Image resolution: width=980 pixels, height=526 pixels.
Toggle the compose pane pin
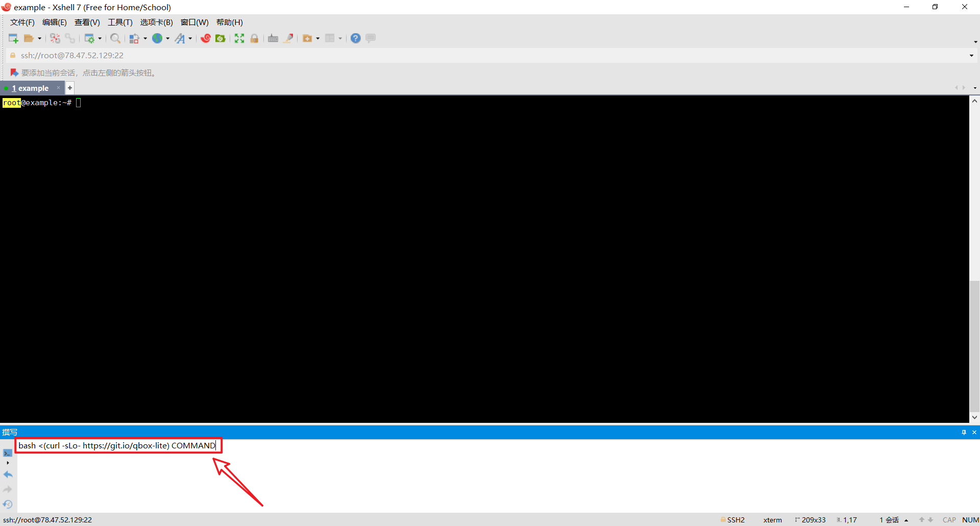pyautogui.click(x=964, y=432)
